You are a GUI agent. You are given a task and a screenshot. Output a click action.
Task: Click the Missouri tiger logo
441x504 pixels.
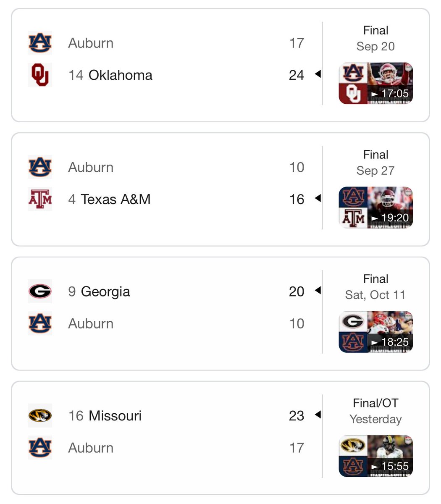coord(40,415)
